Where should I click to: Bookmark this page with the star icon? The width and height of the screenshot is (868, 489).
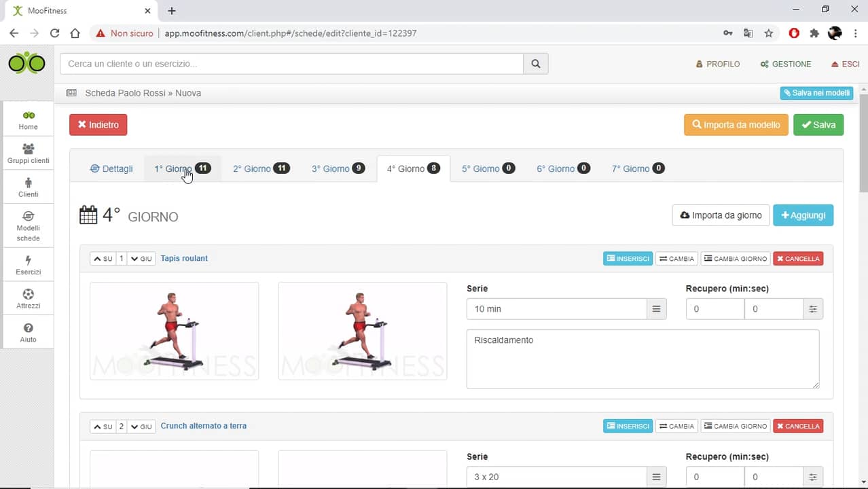(x=768, y=33)
